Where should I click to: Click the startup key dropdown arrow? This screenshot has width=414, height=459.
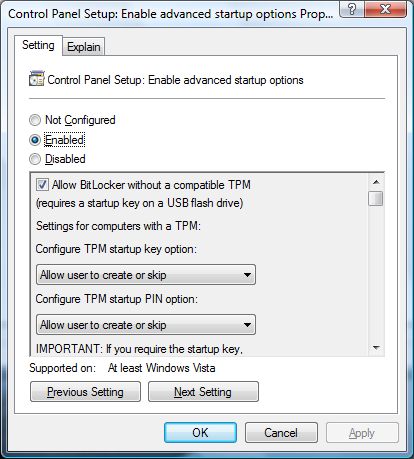[247, 275]
